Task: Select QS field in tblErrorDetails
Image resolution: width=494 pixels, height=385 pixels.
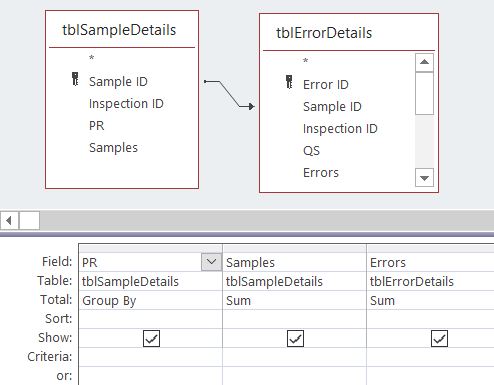Action: tap(311, 151)
